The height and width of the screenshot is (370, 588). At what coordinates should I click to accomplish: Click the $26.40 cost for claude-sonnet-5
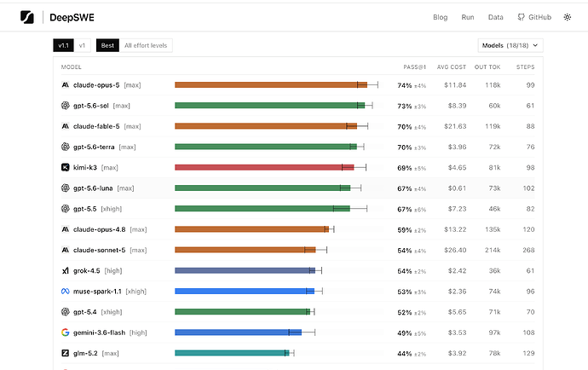(x=455, y=250)
